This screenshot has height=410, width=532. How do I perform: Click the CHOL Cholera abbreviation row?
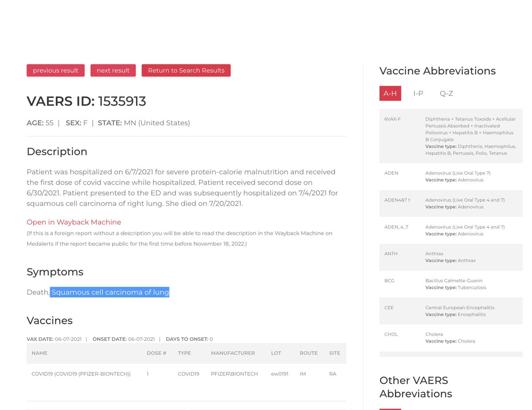pos(451,338)
